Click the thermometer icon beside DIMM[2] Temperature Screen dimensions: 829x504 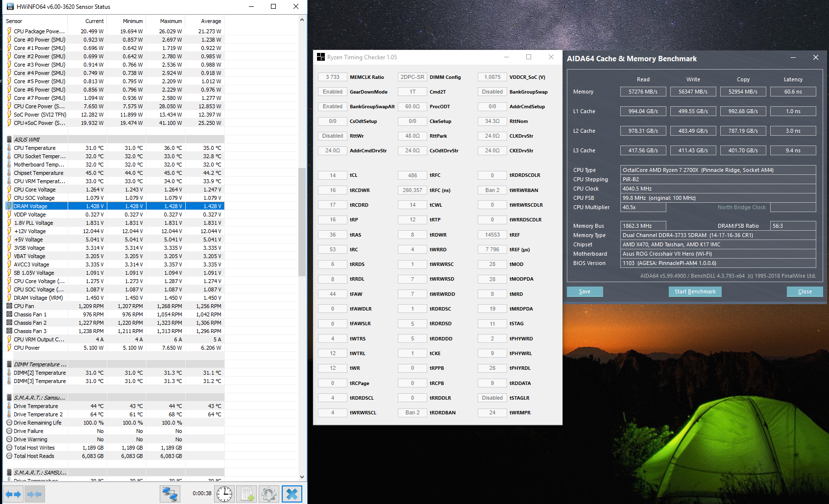coord(9,373)
